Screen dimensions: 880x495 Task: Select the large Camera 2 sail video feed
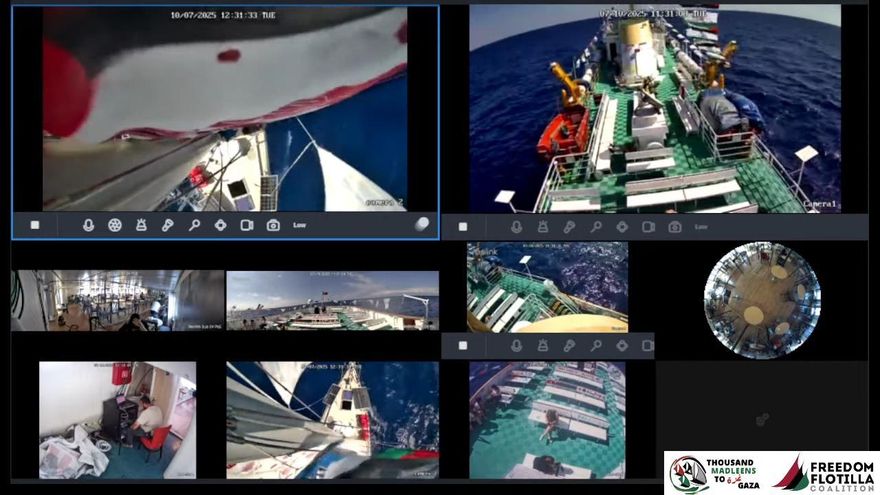click(225, 109)
